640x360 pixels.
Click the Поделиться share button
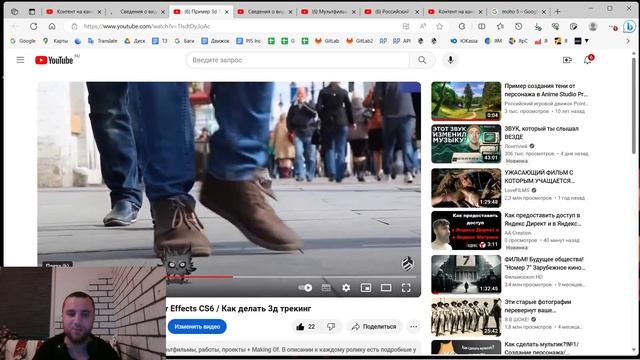point(374,327)
